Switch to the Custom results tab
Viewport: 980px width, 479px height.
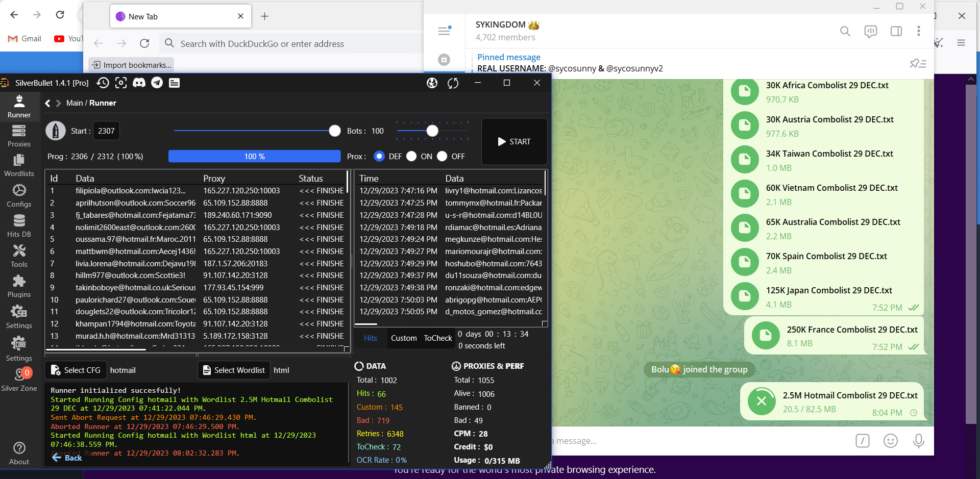(x=404, y=338)
